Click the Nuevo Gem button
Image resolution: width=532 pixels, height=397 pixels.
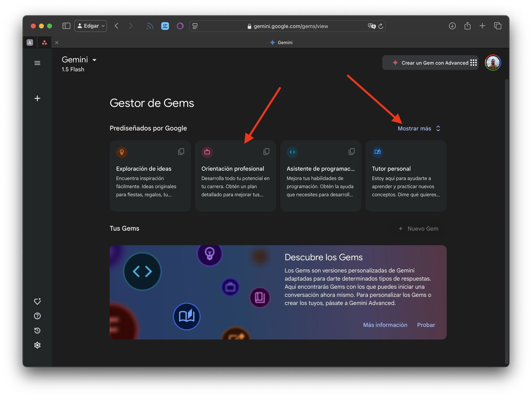click(418, 229)
